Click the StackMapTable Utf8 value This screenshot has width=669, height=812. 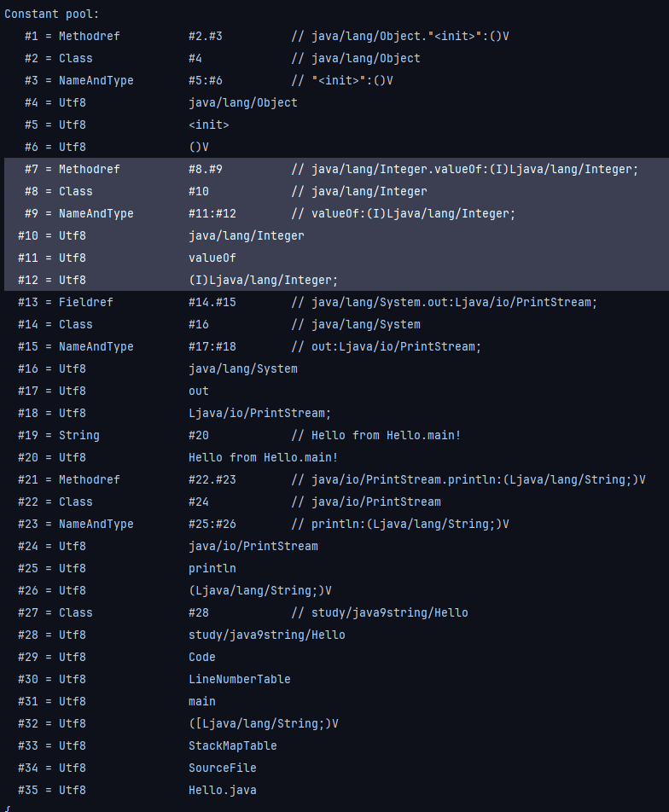(x=232, y=745)
